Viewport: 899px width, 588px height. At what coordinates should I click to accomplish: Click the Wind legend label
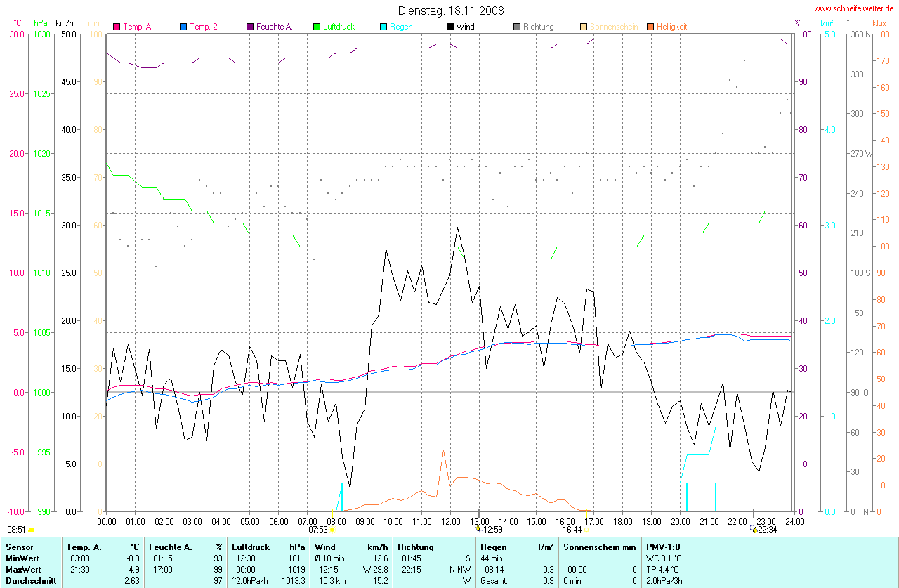(x=465, y=27)
